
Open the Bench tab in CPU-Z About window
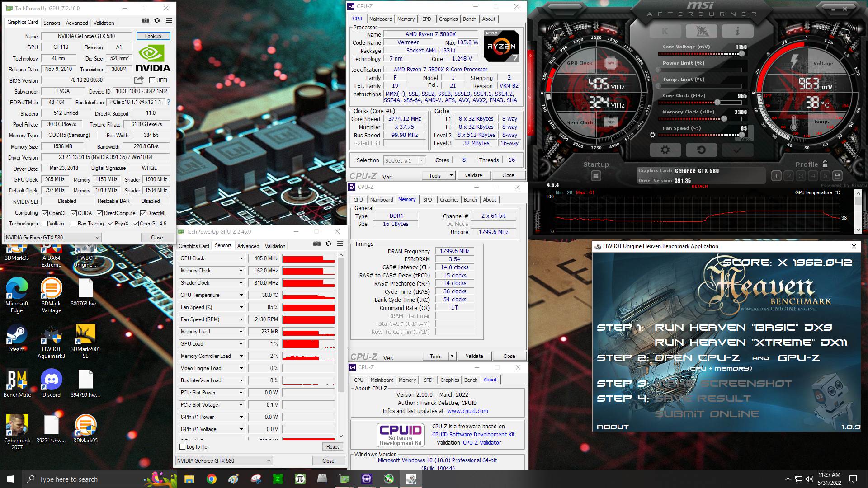[471, 380]
